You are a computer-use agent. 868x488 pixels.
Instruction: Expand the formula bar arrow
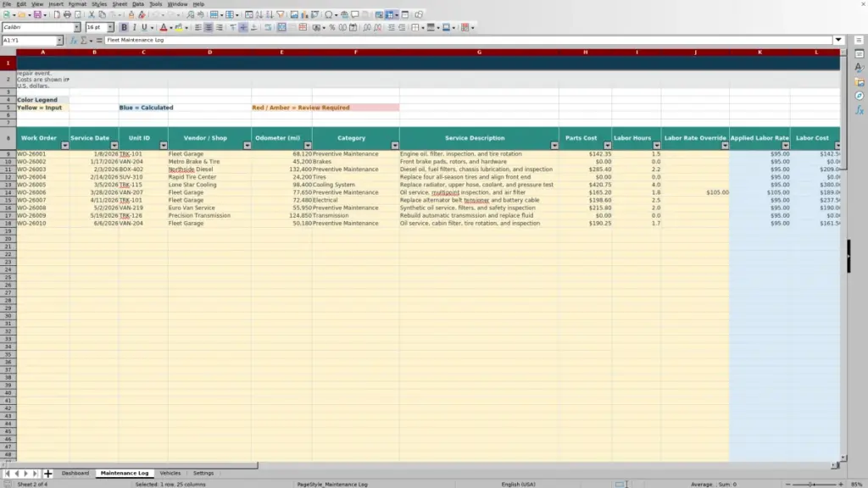(x=838, y=41)
